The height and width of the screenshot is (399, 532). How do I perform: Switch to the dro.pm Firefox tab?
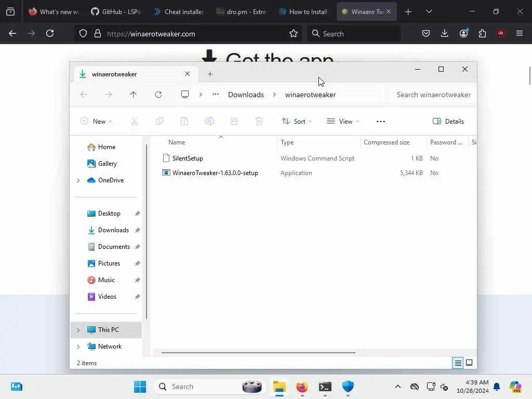click(241, 11)
